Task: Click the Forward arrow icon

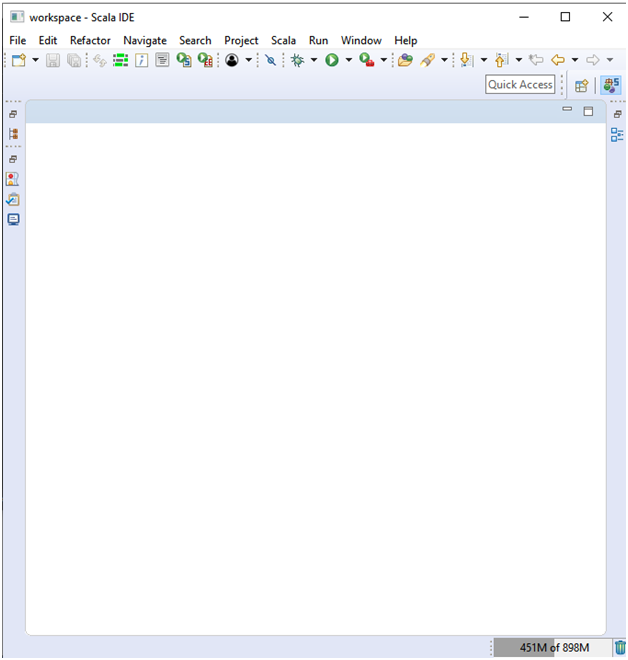Action: (x=593, y=60)
